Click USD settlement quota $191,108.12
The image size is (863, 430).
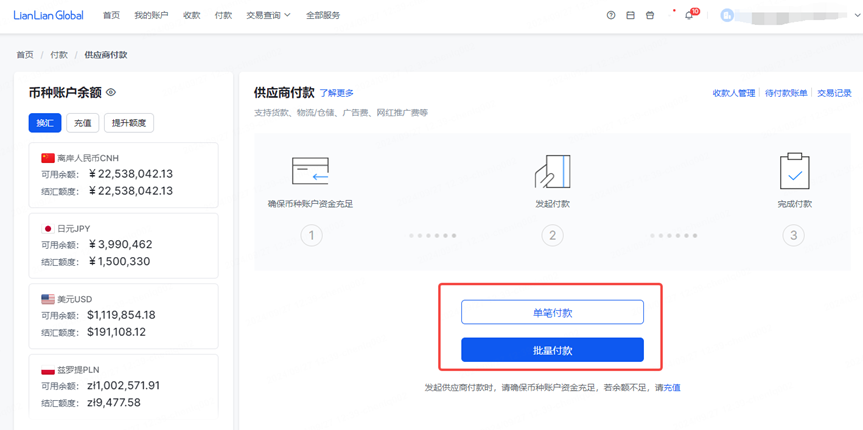point(117,332)
